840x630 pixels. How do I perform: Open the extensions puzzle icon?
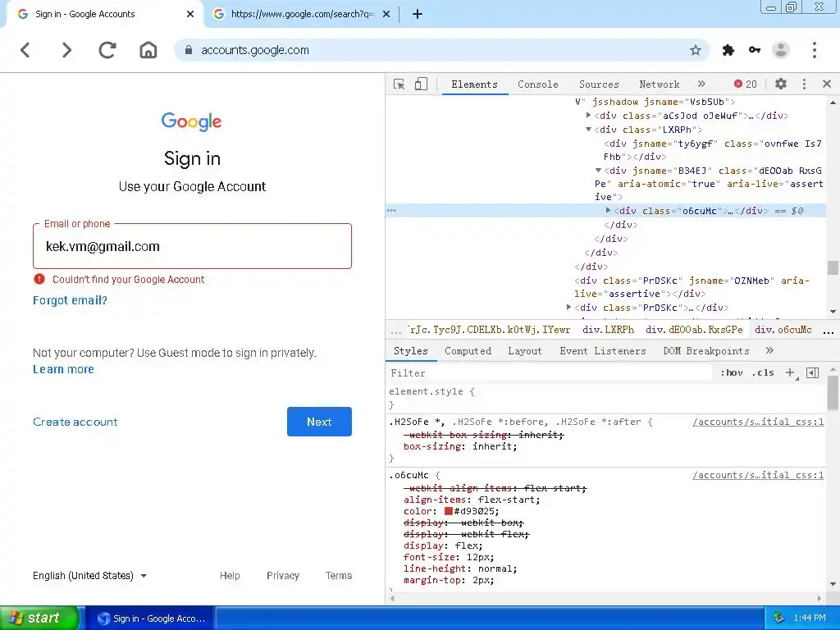728,50
